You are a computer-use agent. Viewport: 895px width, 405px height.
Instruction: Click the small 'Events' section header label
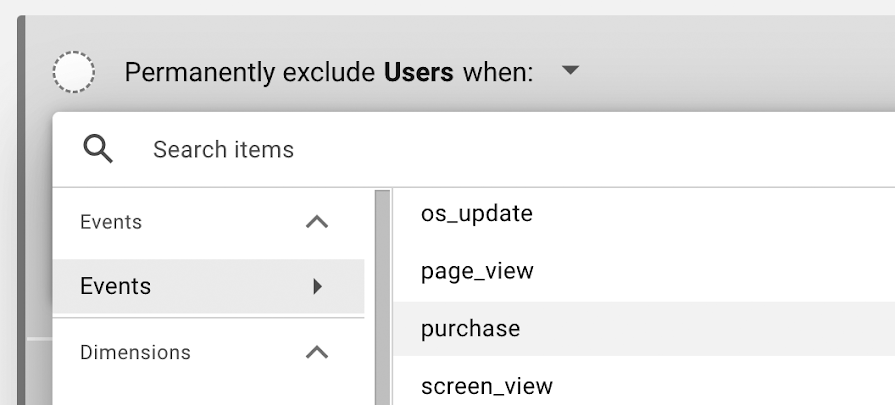click(x=111, y=222)
